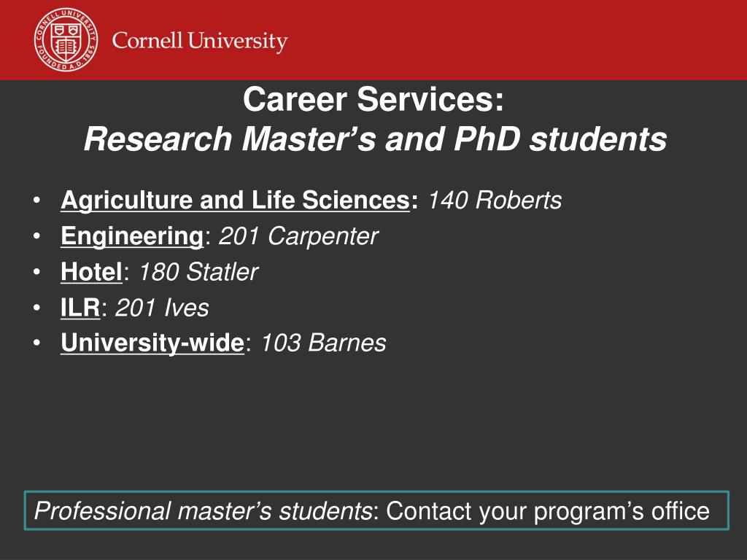
Task: Click the bullet before University-wide
Action: [x=37, y=343]
